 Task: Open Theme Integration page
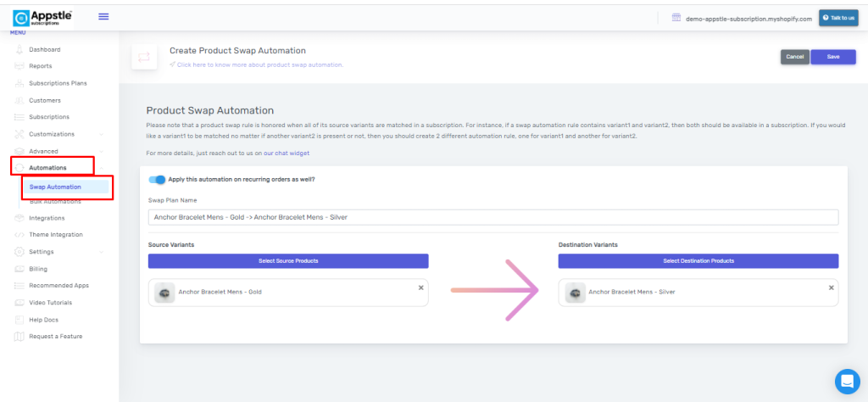tap(56, 235)
